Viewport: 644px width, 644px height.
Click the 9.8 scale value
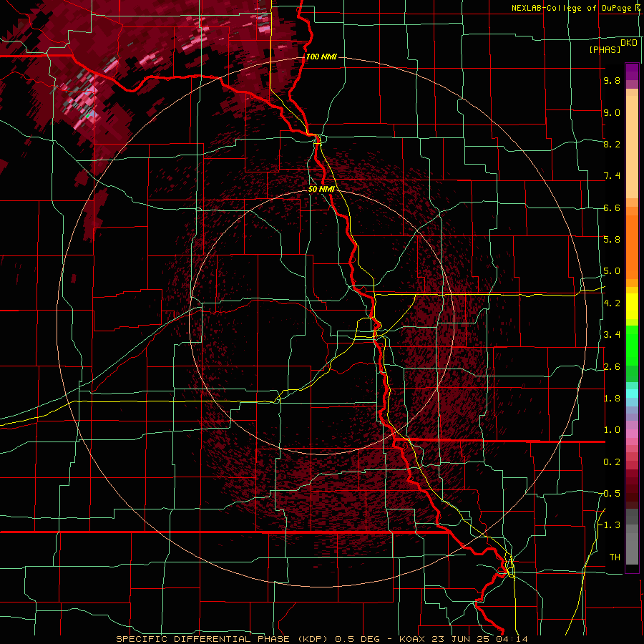pos(612,81)
